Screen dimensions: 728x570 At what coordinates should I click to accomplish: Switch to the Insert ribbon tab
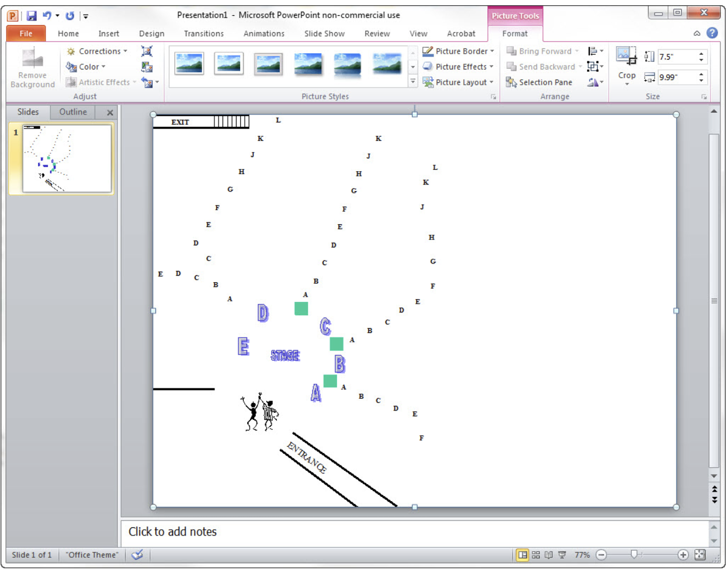(109, 34)
